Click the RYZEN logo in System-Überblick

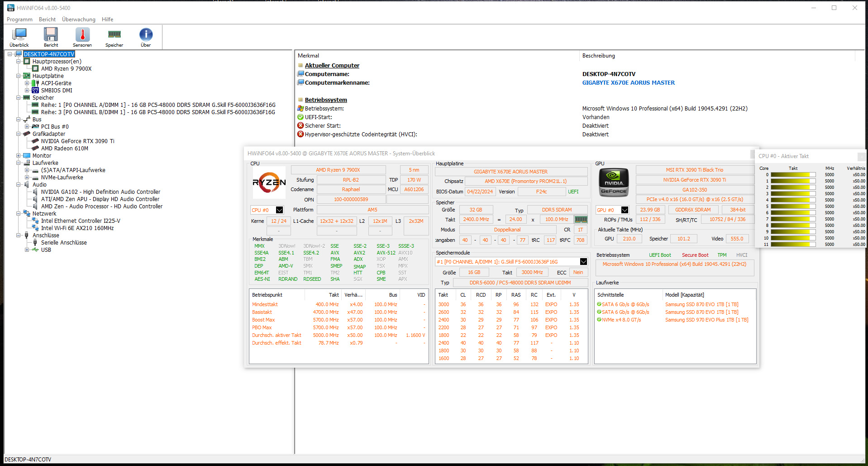pyautogui.click(x=269, y=183)
